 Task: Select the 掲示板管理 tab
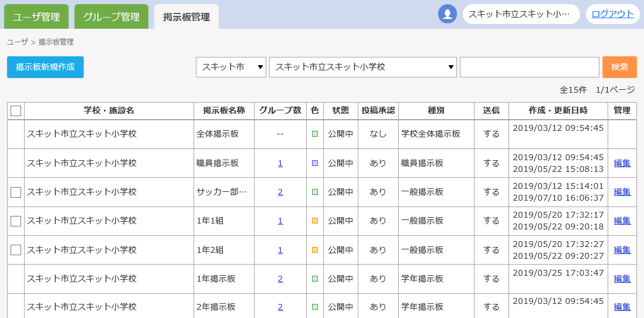click(x=187, y=17)
